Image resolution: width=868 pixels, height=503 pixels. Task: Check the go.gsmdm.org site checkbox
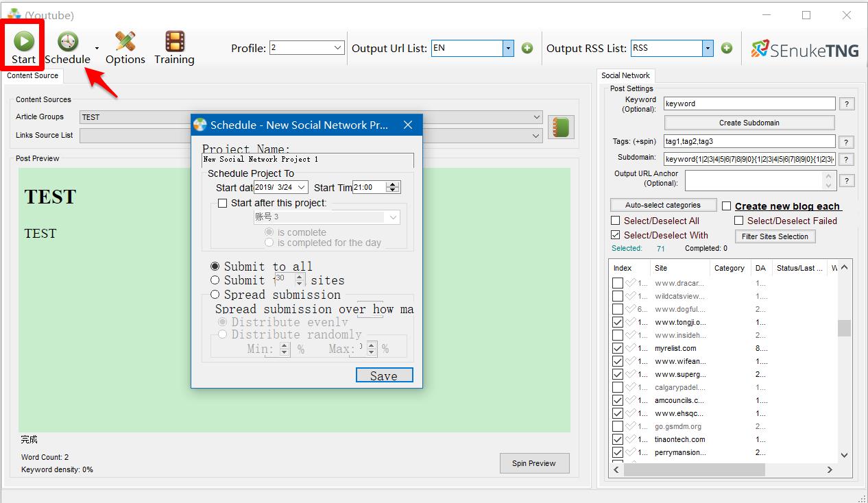point(618,426)
